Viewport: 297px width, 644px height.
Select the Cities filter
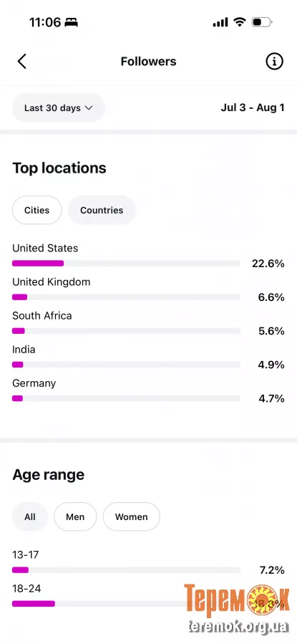37,211
